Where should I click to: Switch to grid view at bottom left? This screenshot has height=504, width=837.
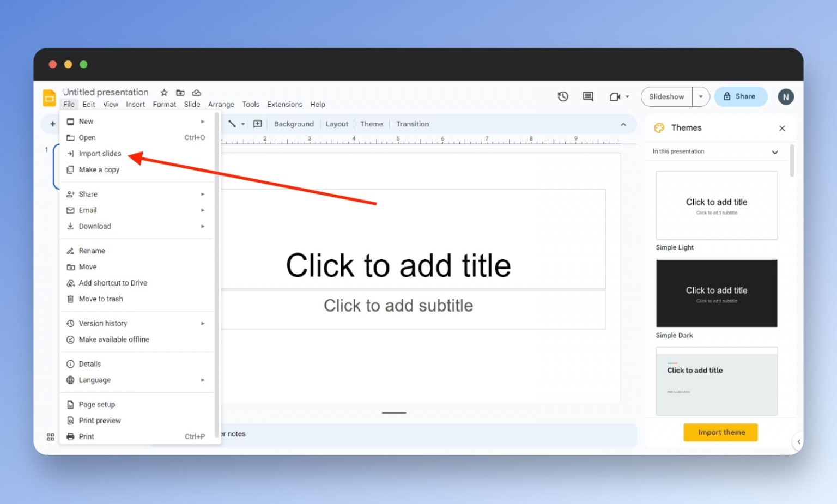click(x=51, y=436)
